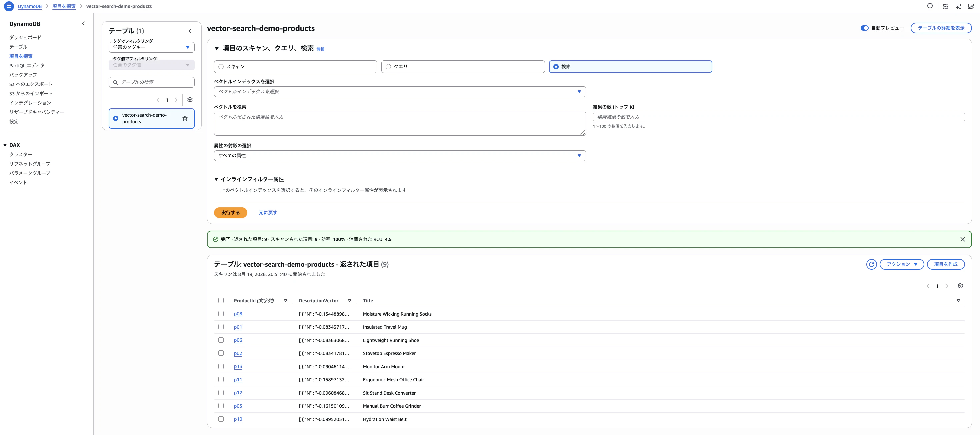This screenshot has width=980, height=435.
Task: Open ダッシュボード in sidebar
Action: pyautogui.click(x=25, y=37)
